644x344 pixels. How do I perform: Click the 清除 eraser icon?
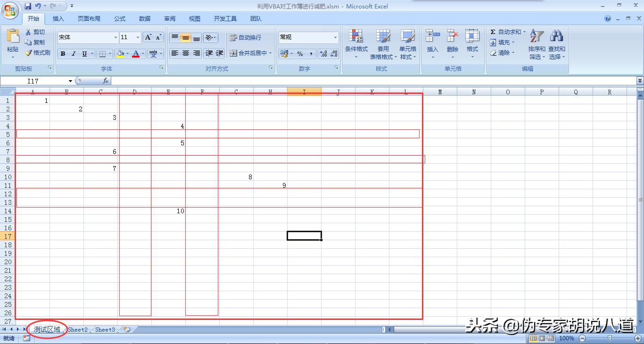coord(492,53)
